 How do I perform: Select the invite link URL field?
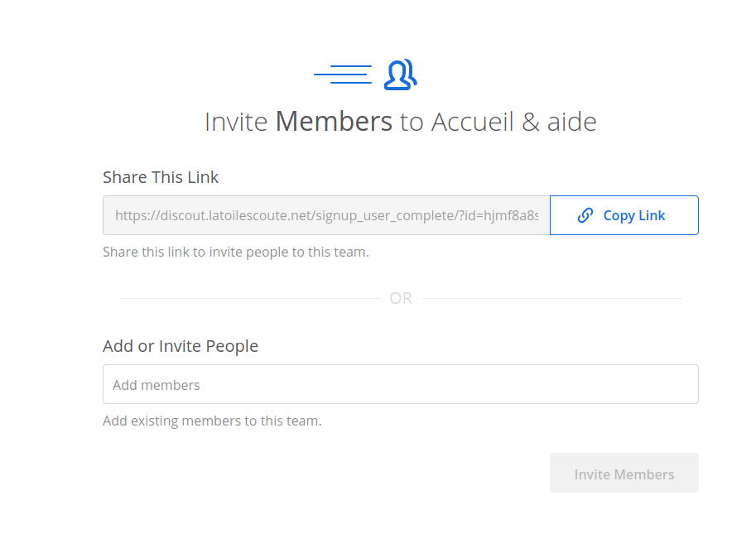click(x=326, y=215)
